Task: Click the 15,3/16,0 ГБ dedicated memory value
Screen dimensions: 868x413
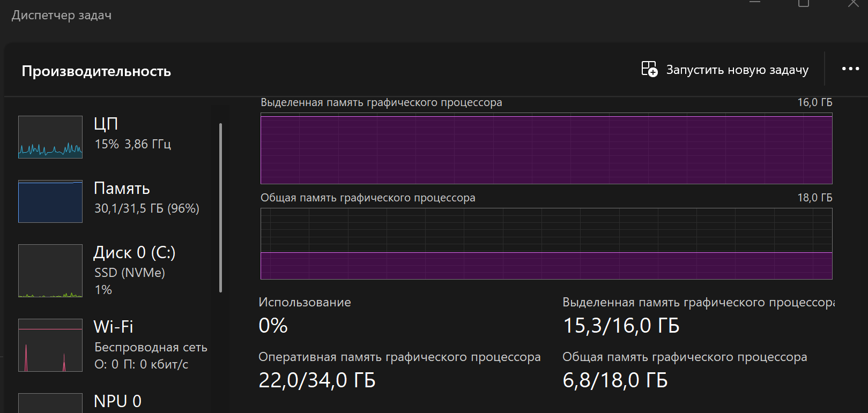Action: pos(621,326)
